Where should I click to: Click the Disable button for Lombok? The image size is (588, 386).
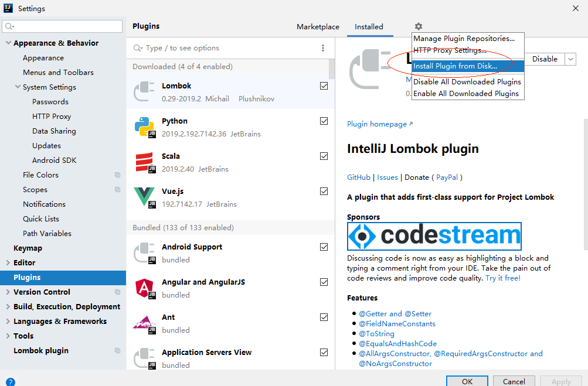point(545,59)
